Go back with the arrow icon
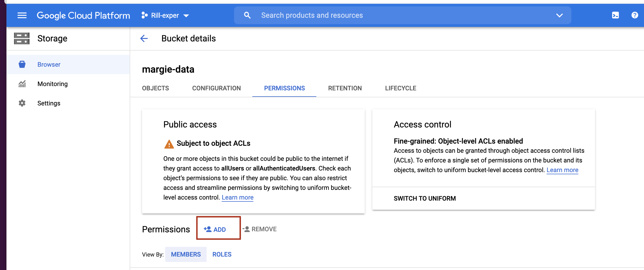The height and width of the screenshot is (270, 644). (x=144, y=38)
